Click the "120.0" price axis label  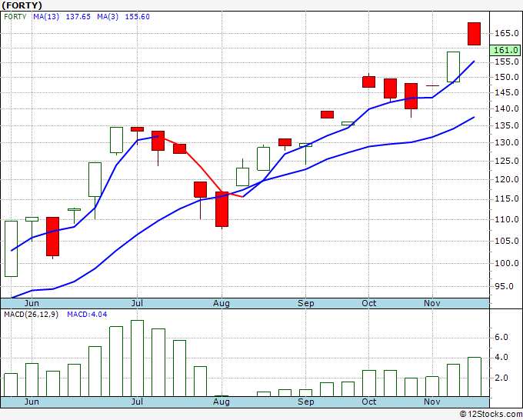click(x=507, y=179)
